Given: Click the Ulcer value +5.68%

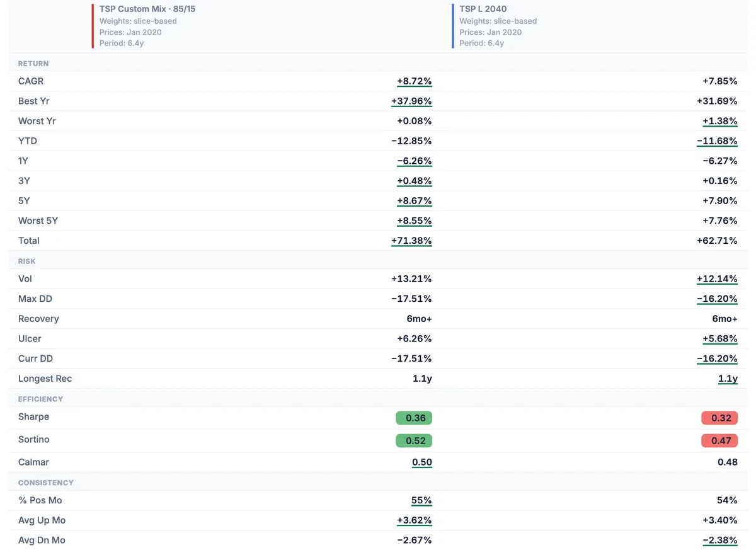Looking at the screenshot, I should (720, 338).
